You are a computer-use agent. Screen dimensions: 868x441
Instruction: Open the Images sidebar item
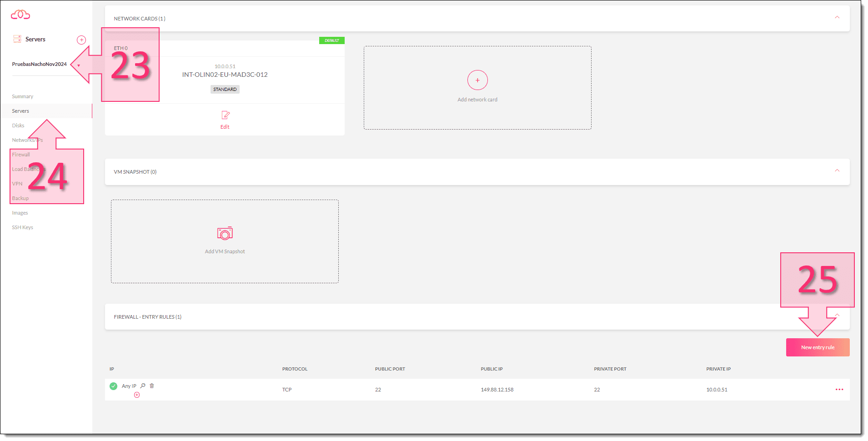[20, 213]
